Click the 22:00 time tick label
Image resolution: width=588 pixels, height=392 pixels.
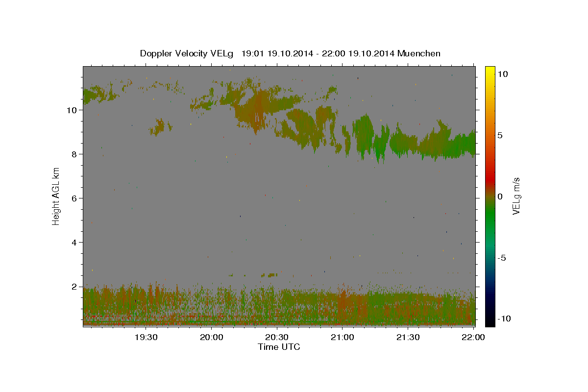473,337
